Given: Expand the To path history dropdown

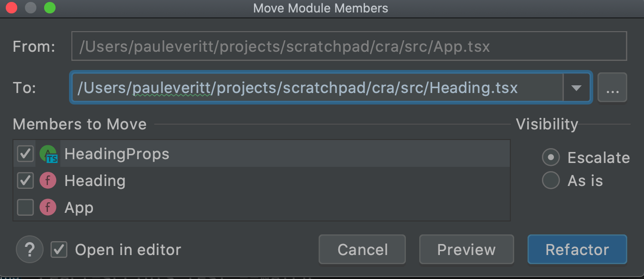Looking at the screenshot, I should [x=576, y=88].
